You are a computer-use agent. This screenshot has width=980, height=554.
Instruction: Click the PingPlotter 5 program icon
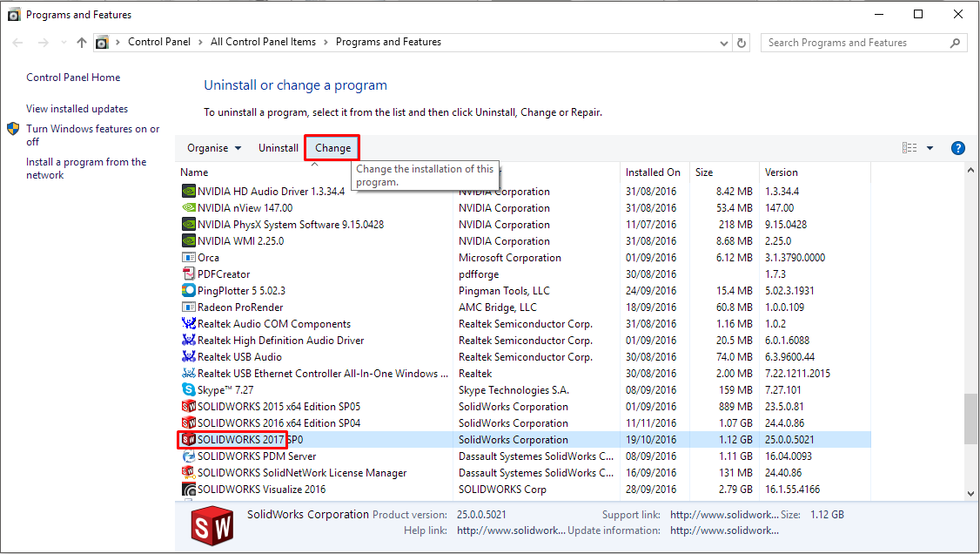[x=188, y=291]
